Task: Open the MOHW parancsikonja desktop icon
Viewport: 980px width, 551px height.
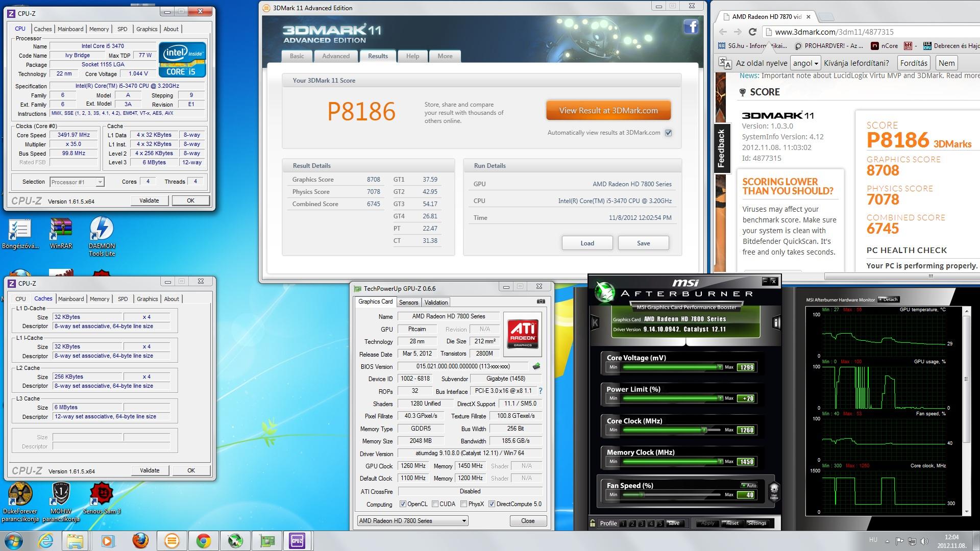Action: click(61, 502)
